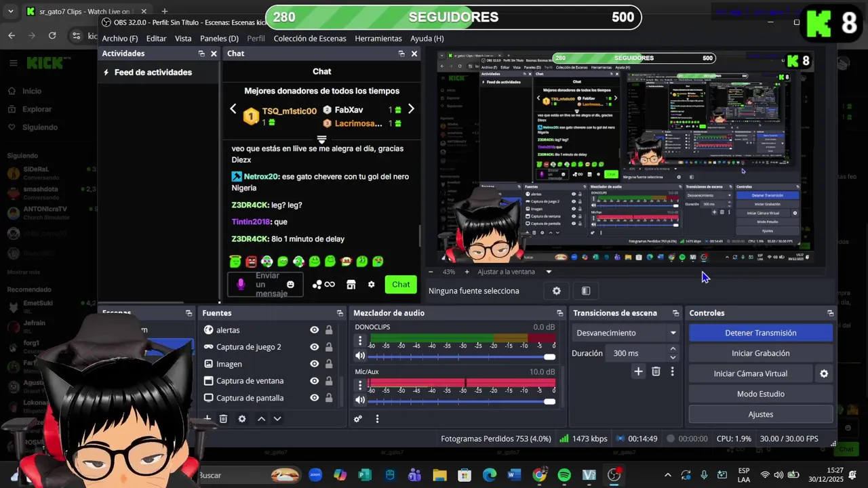868x488 pixels.
Task: Unlock the Imagen source
Action: [x=329, y=364]
